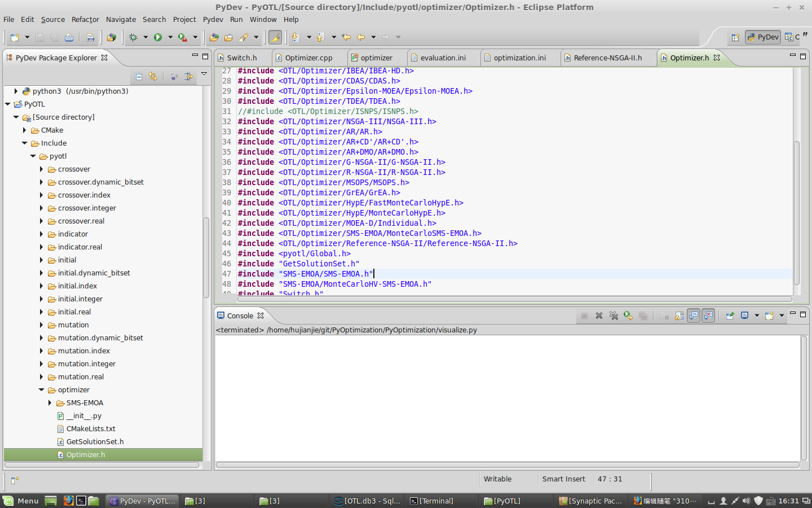Click Pin Console icon

pyautogui.click(x=730, y=316)
